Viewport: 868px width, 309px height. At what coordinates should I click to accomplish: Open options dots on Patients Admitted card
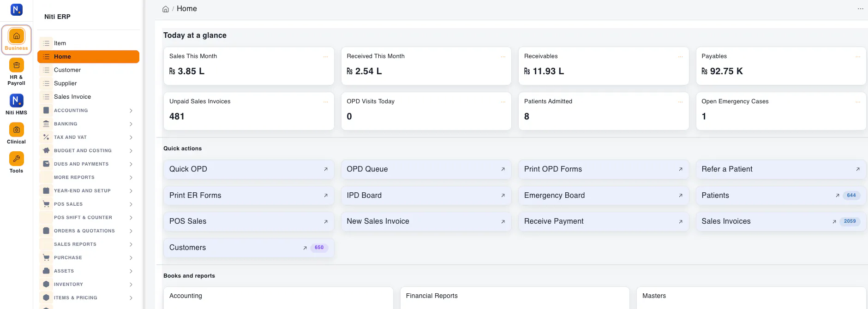click(680, 101)
